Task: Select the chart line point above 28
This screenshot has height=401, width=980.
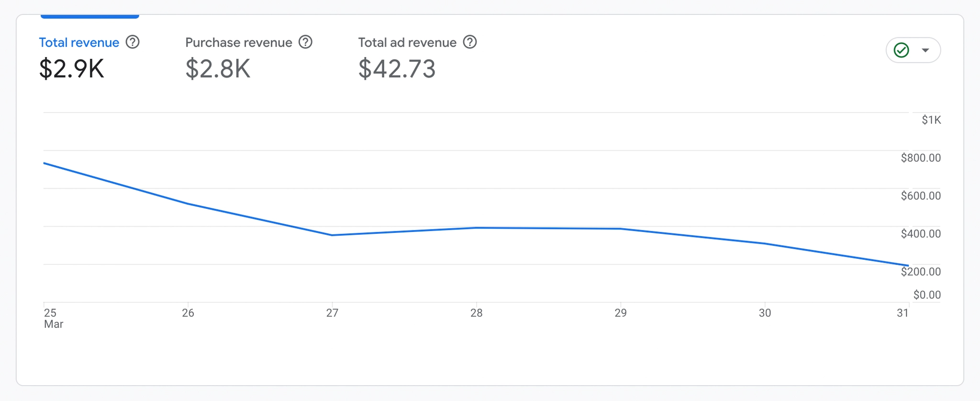Action: [x=476, y=228]
